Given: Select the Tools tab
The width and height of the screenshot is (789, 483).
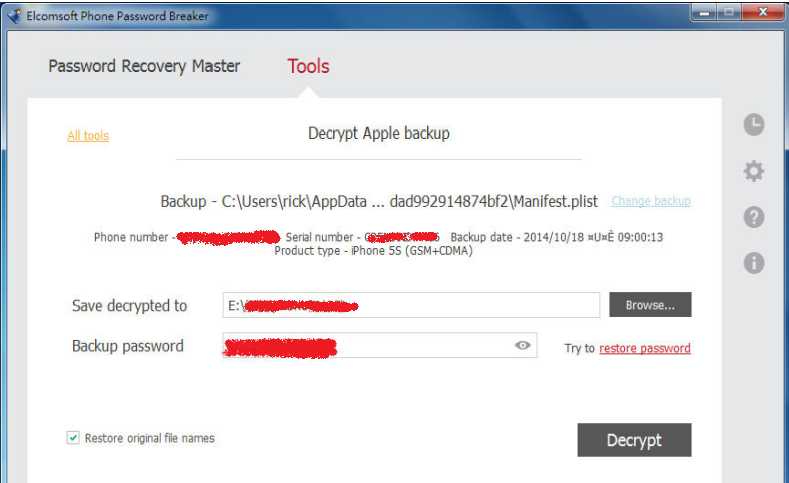Looking at the screenshot, I should (x=308, y=66).
